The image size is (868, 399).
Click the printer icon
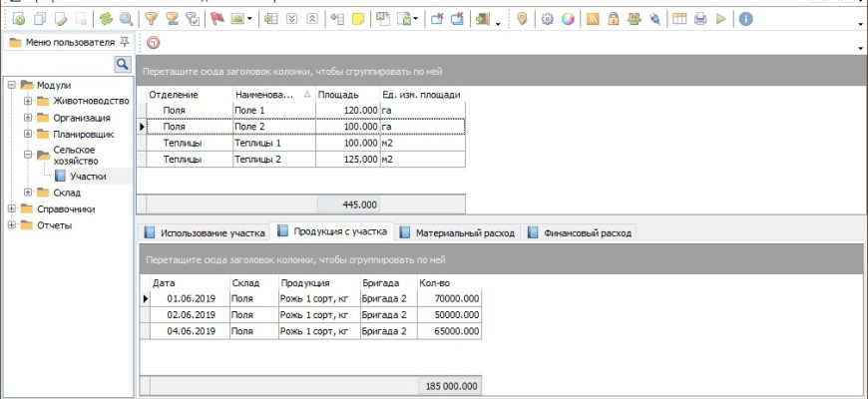click(700, 19)
